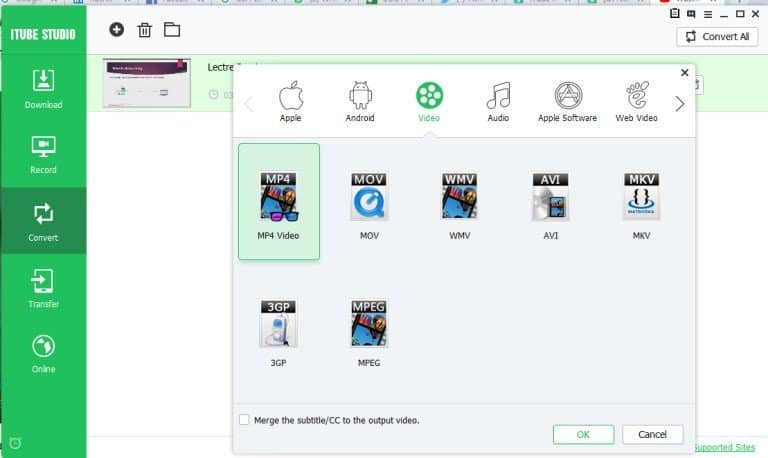Choose the MP4 Video format

[279, 201]
